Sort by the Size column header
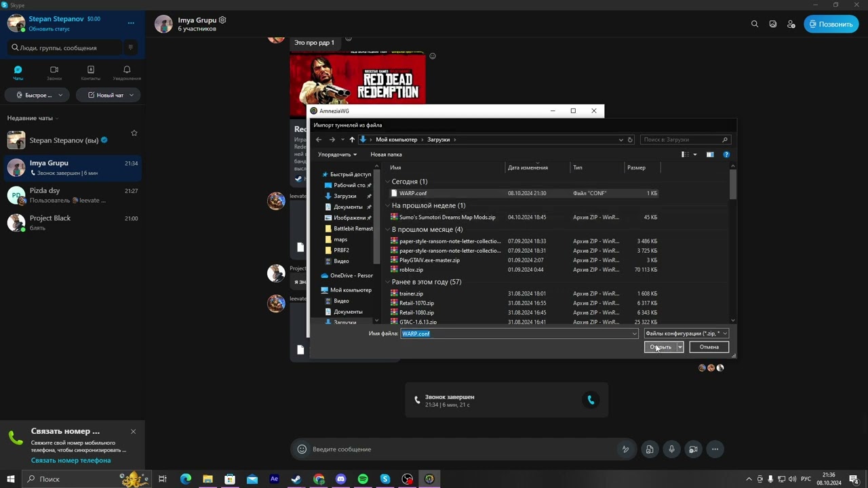Viewport: 868px width, 488px height. pyautogui.click(x=642, y=167)
